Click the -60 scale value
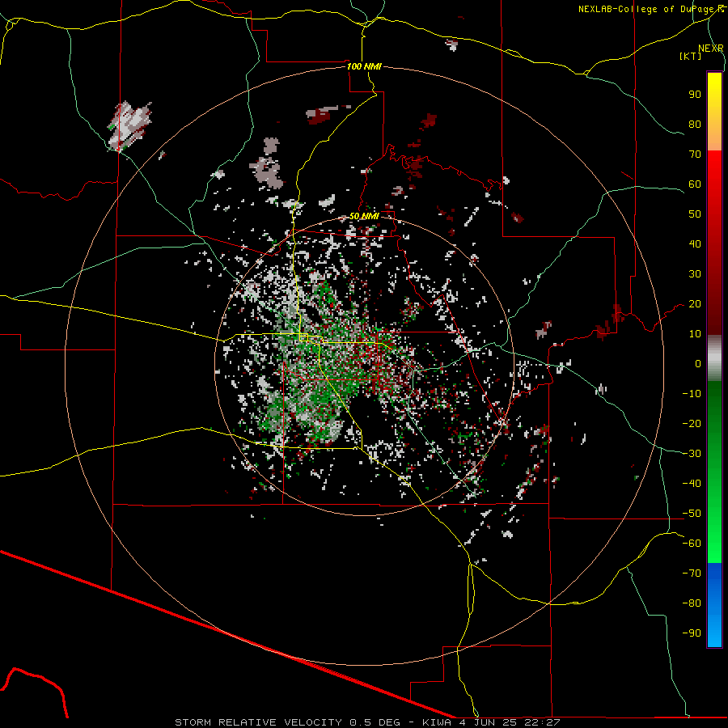728x728 pixels. [692, 544]
